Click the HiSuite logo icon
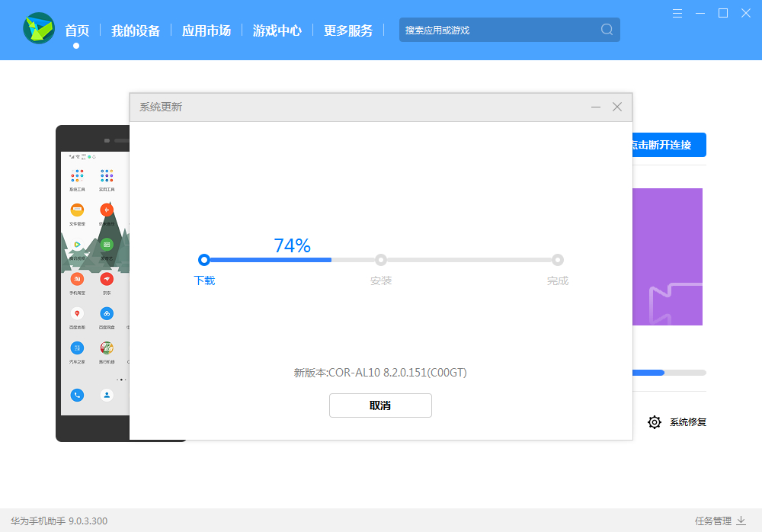The height and width of the screenshot is (532, 762). pos(39,28)
